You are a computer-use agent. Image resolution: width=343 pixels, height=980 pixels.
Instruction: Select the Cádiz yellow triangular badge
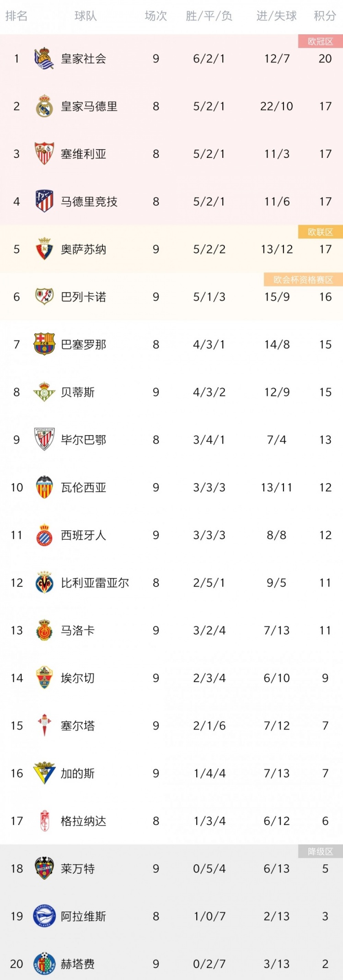coord(44,773)
